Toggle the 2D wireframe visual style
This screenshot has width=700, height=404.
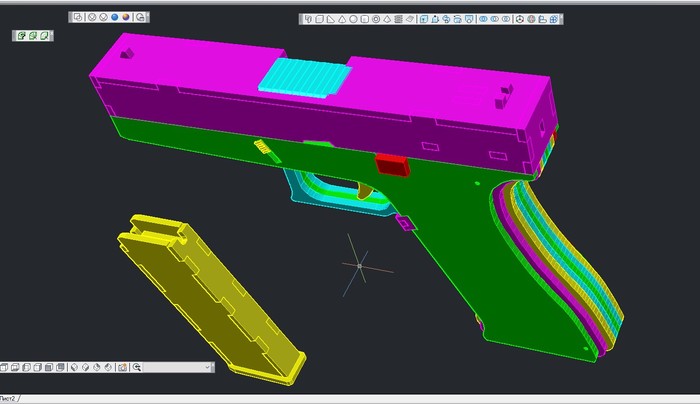79,17
